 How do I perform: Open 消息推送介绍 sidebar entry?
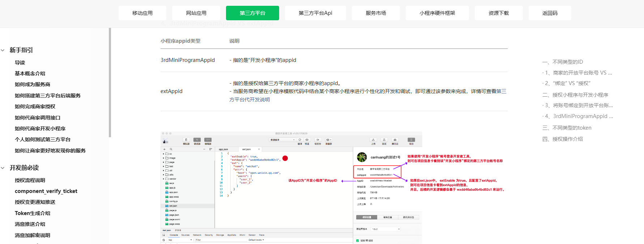coord(30,224)
